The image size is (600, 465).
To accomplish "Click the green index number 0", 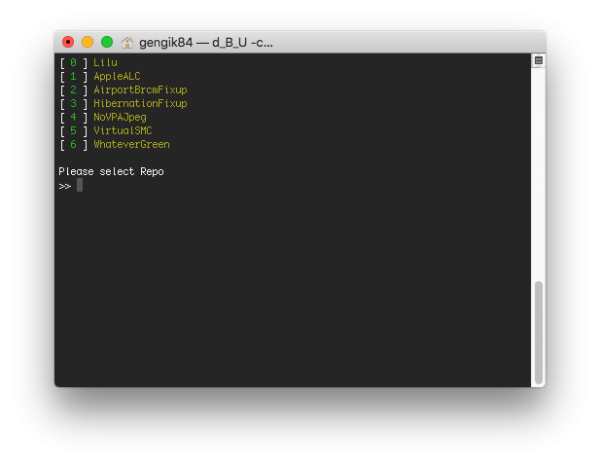I will pos(73,62).
